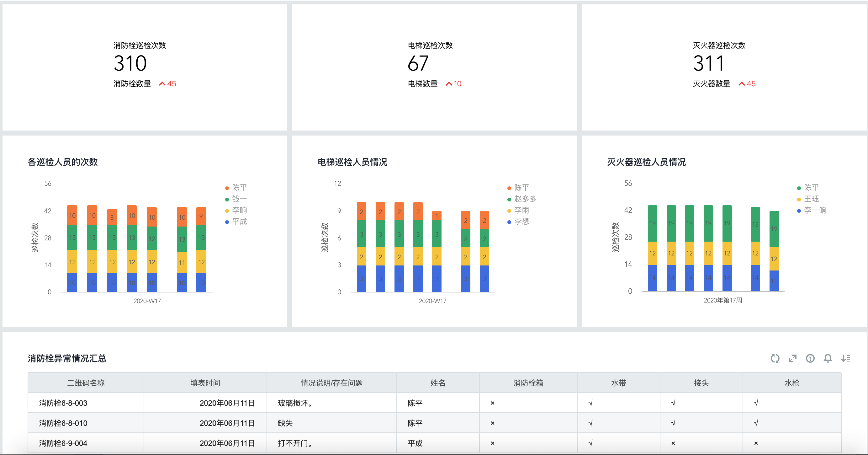This screenshot has height=455, width=868.
Task: Open the info icon for the 消防栓异常情况汇总 table
Action: 810,358
